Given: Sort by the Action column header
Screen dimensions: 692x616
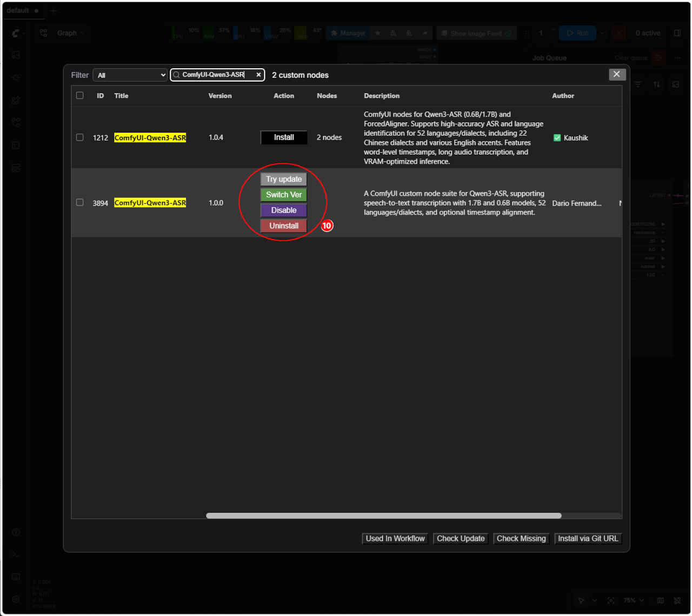Looking at the screenshot, I should [284, 96].
